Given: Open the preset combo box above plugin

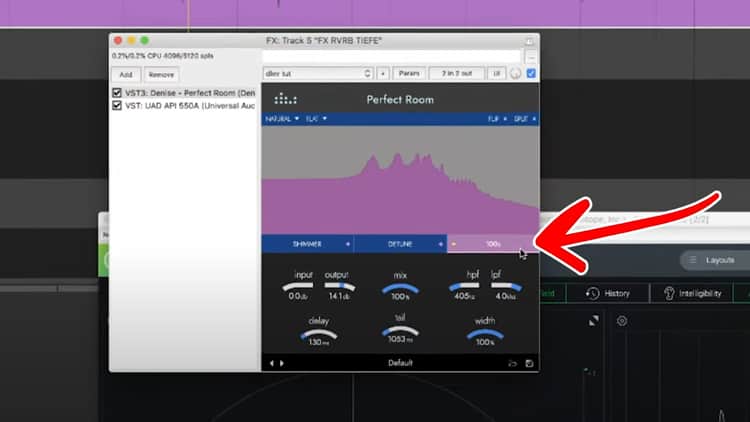Looking at the screenshot, I should point(318,74).
